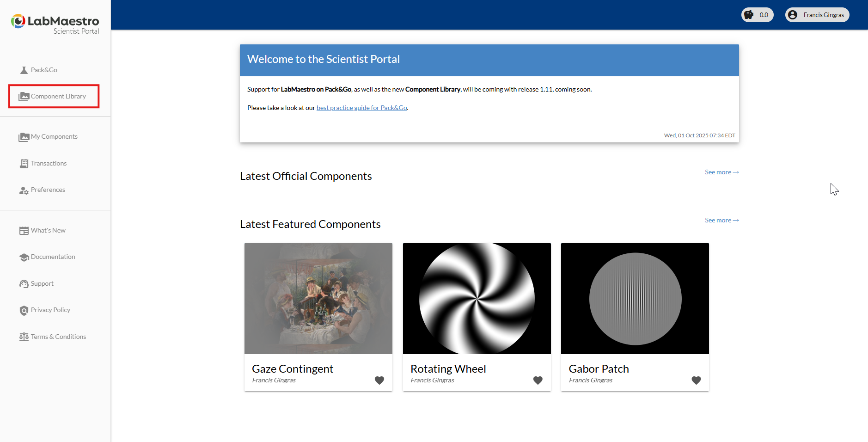See more Latest Featured Components
868x442 pixels.
[x=721, y=220]
